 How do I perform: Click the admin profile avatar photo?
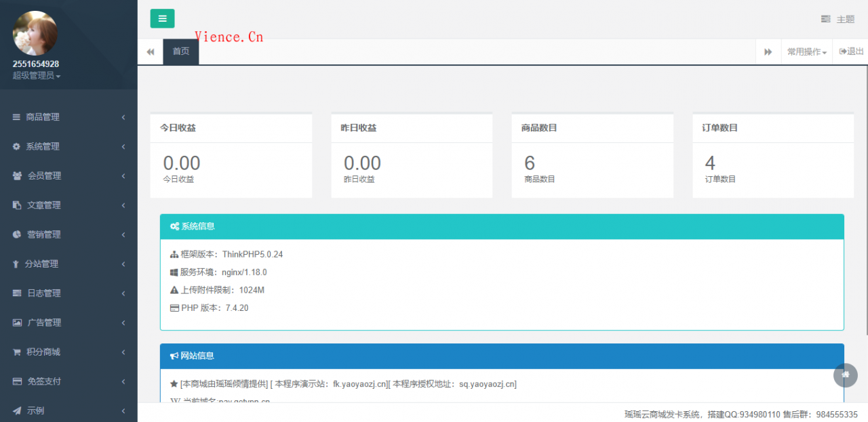(35, 33)
